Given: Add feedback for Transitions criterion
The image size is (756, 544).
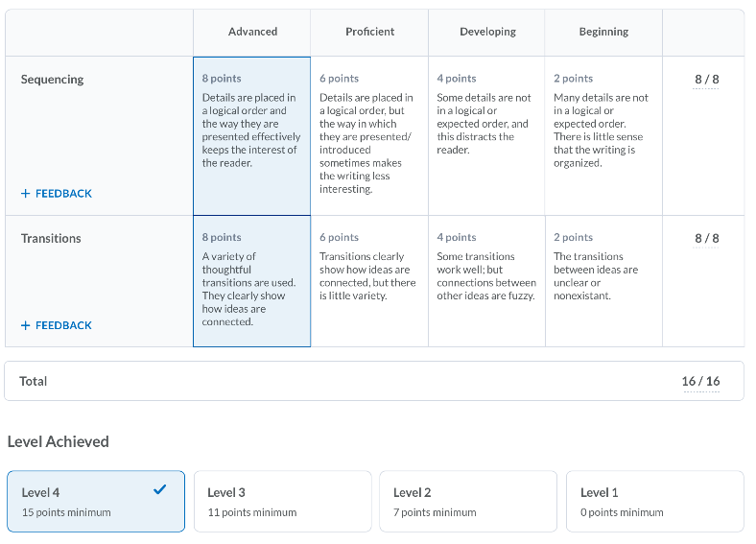Looking at the screenshot, I should [x=57, y=326].
